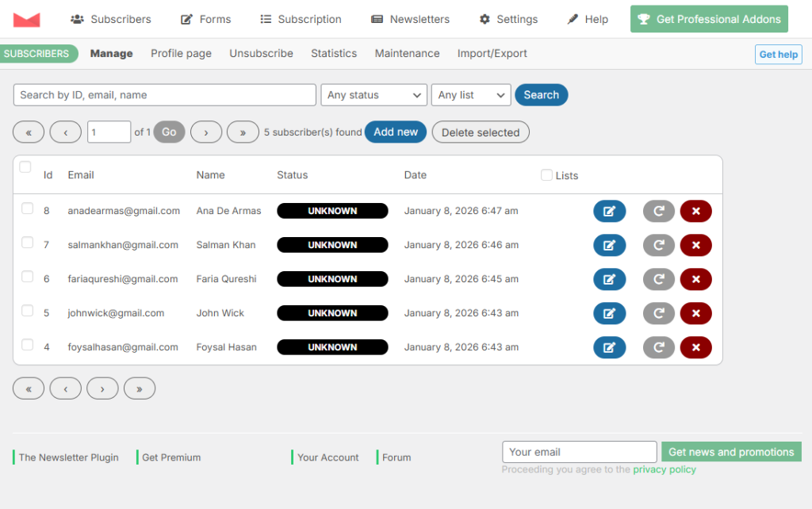The height and width of the screenshot is (509, 812).
Task: Go to first page, top pagination
Action: pos(29,132)
